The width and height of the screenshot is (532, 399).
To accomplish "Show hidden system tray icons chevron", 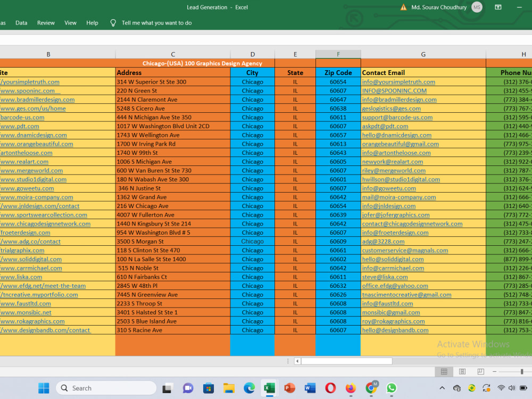I will click(x=442, y=388).
